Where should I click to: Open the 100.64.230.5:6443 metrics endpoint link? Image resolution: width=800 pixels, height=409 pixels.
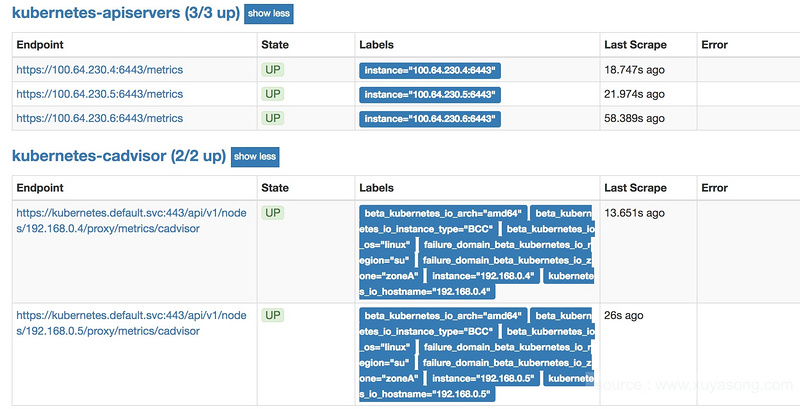point(99,94)
